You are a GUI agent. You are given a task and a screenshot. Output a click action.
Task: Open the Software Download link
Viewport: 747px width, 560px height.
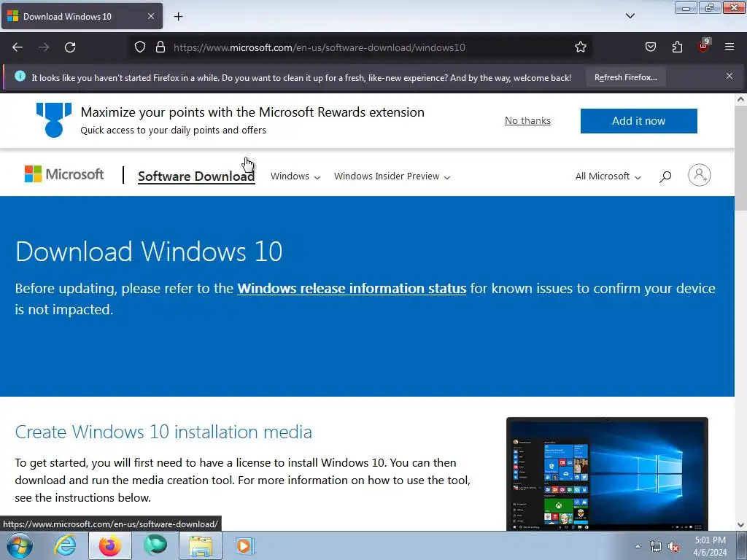tap(196, 176)
